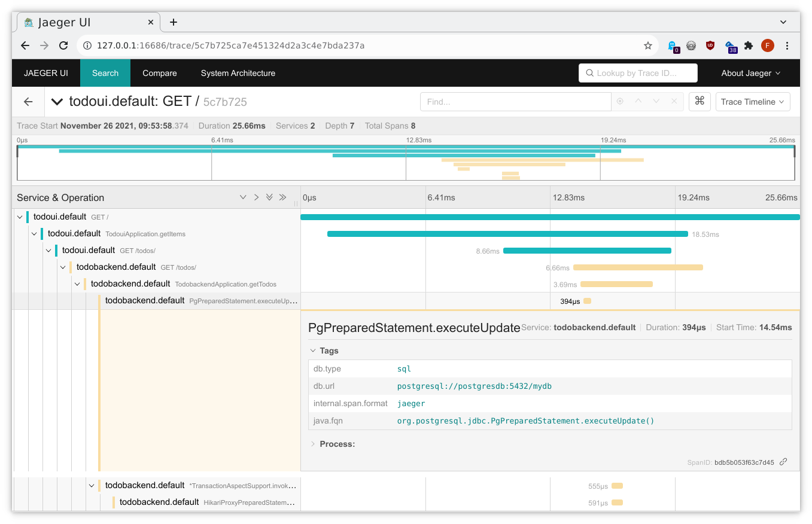Open About Jaeger menu
Screen dimensions: 812x524
(750, 73)
